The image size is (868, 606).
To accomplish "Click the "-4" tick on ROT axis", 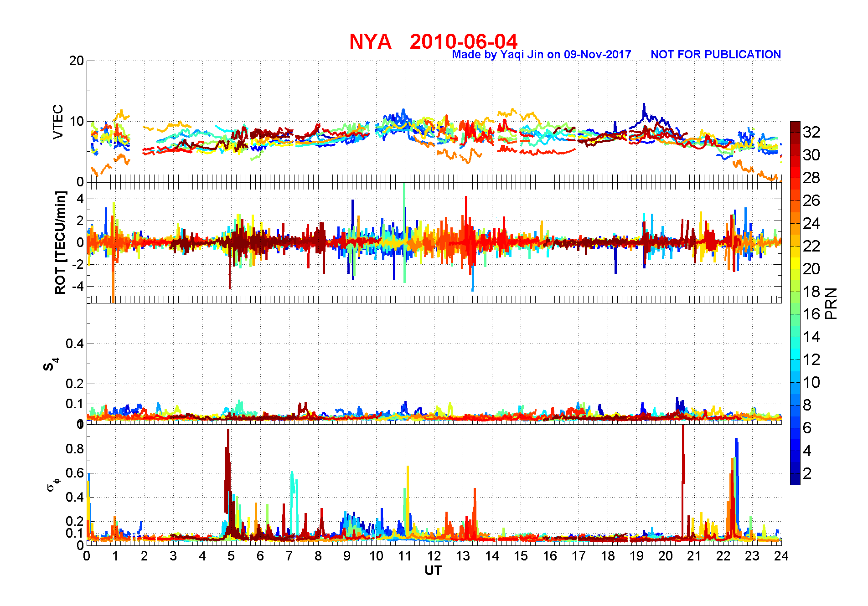I will tap(78, 287).
